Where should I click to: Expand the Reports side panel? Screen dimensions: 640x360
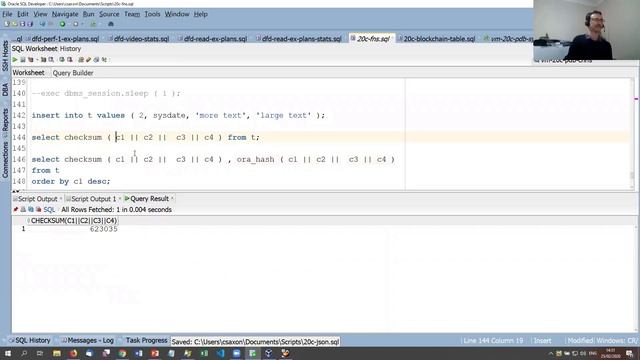5,120
